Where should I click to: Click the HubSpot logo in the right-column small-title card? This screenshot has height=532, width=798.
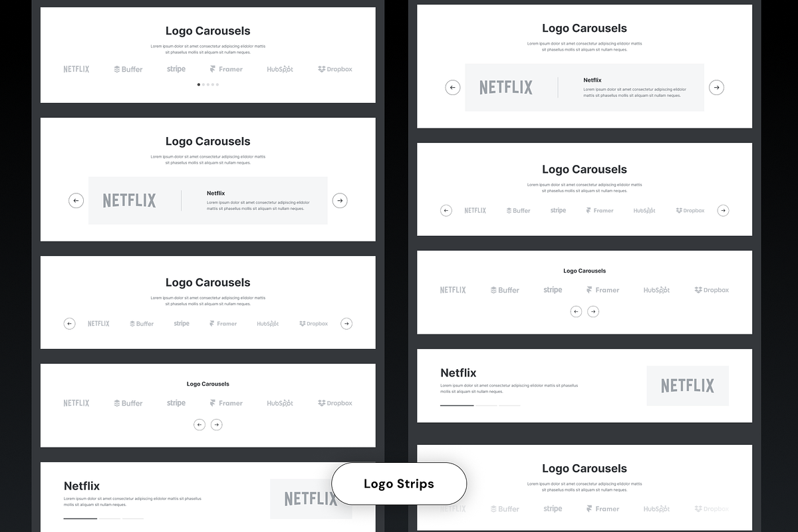tap(656, 290)
